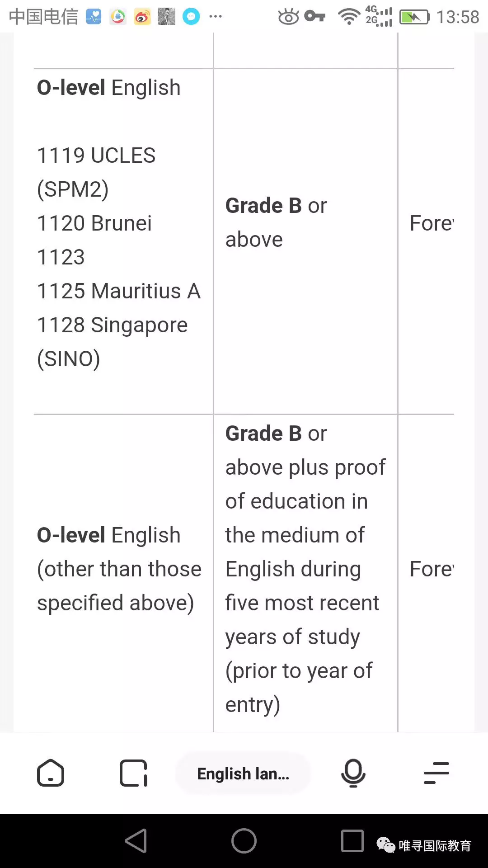Tap the eye comfort status icon
Viewport: 488px width, 868px height.
[x=288, y=17]
